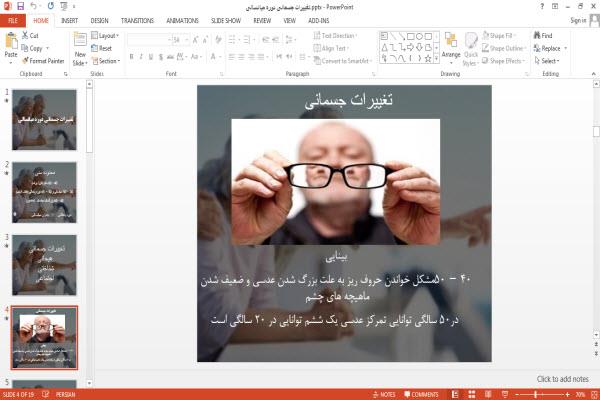This screenshot has width=600, height=400.
Task: Open the font name box
Action: 149,39
